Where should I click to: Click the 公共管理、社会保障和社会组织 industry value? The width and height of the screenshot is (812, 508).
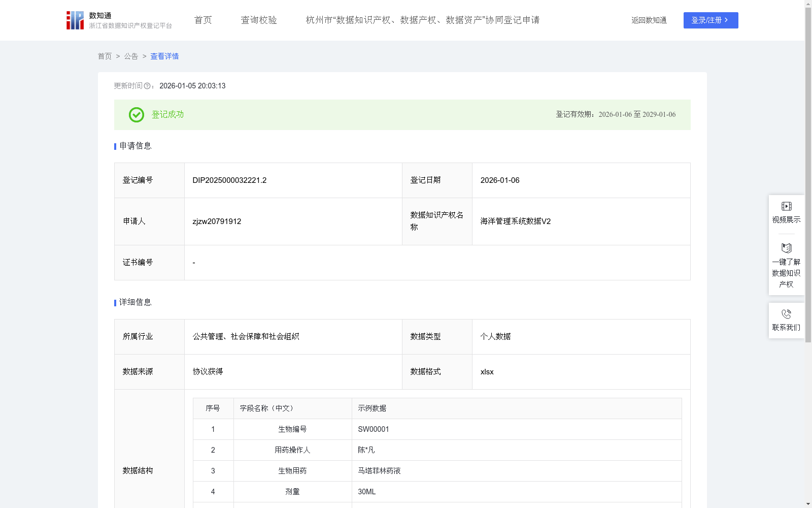[246, 337]
